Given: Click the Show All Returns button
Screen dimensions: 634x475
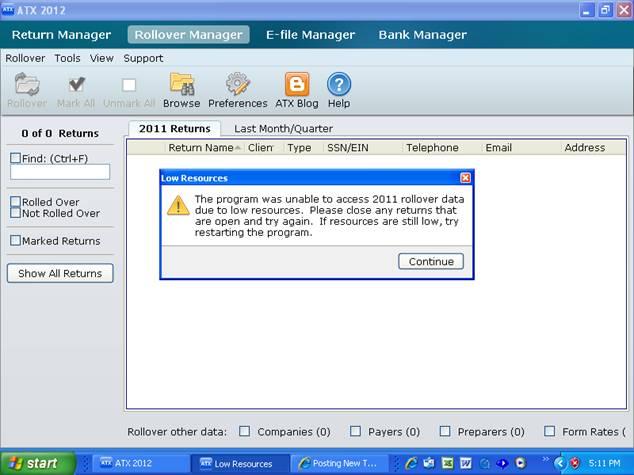Looking at the screenshot, I should pyautogui.click(x=60, y=273).
